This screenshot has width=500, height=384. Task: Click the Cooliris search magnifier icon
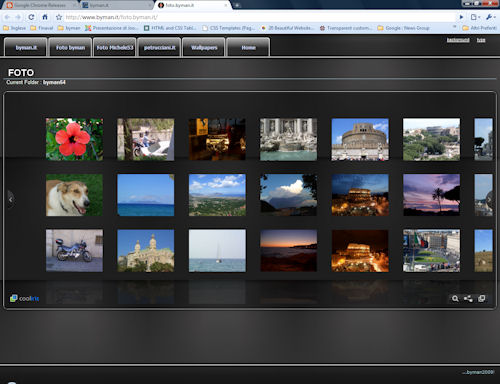455,299
